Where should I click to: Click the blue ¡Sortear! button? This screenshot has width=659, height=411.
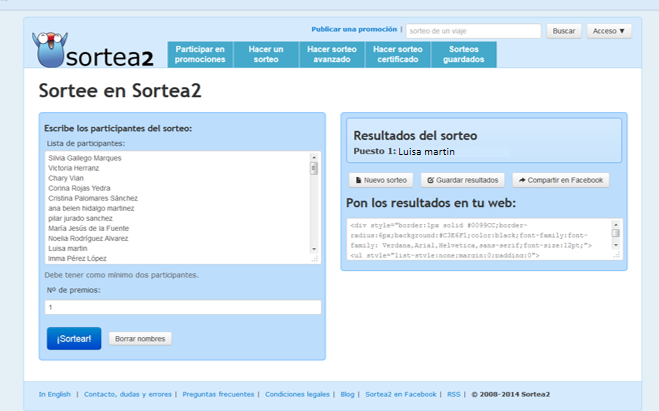[74, 339]
